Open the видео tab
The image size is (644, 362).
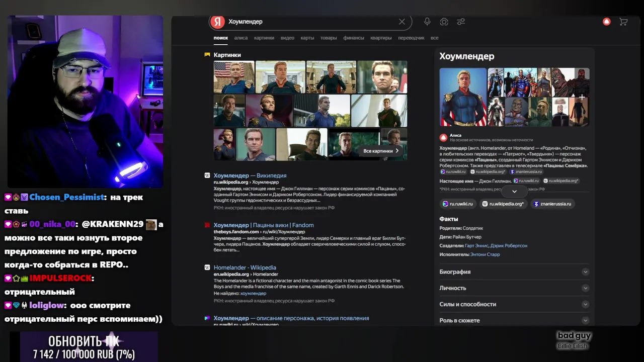[287, 38]
